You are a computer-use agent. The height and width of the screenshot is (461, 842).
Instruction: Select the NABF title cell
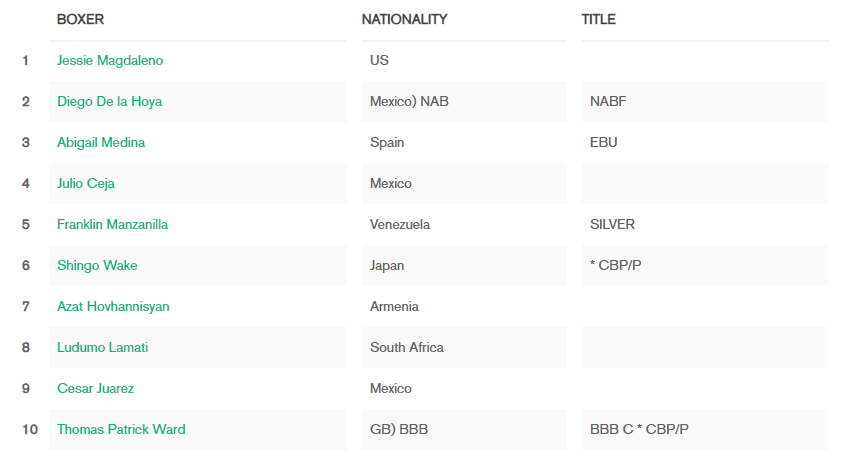point(705,102)
